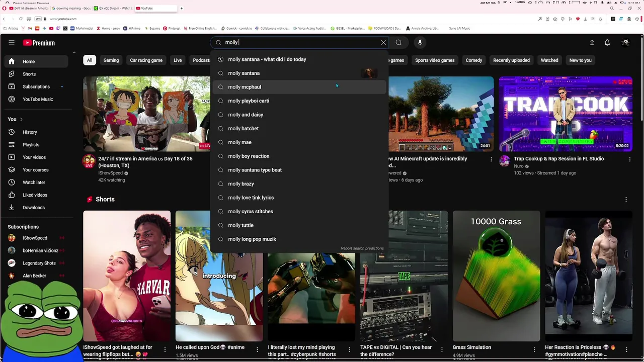Select the Comedy filter chip
Screen dimensions: 644x362
click(474, 60)
